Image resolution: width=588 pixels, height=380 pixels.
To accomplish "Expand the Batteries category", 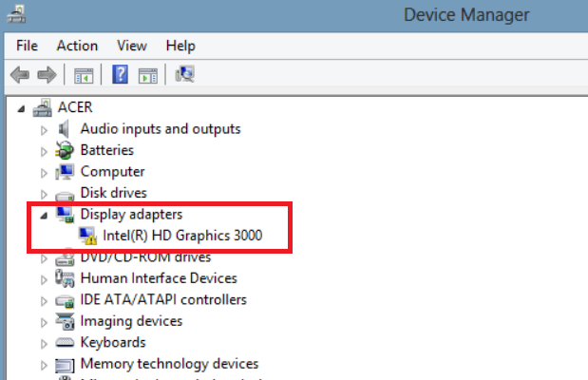I will point(44,152).
